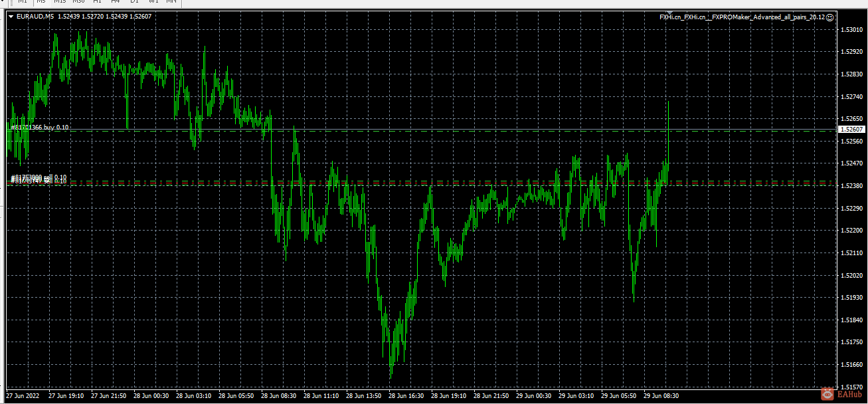Select the MN monthly timeframe
868x404 pixels.
coord(171,2)
